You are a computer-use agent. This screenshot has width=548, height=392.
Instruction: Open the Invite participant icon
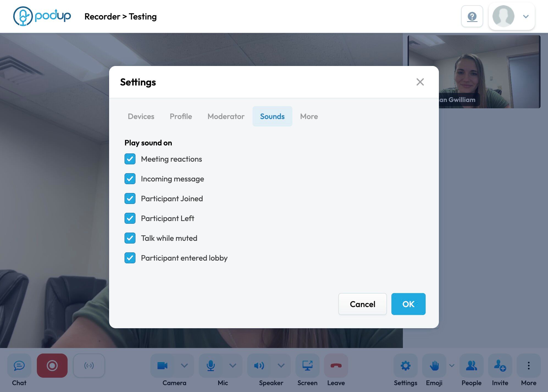click(x=500, y=365)
